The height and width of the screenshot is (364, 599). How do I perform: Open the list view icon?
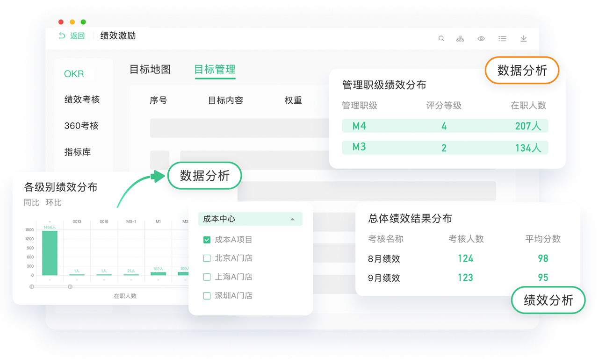point(502,39)
